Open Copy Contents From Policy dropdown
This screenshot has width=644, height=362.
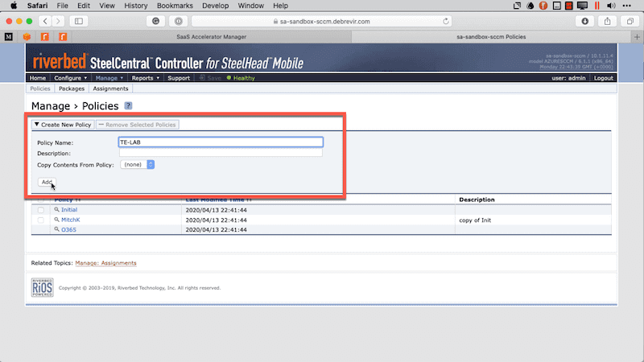[x=138, y=165]
